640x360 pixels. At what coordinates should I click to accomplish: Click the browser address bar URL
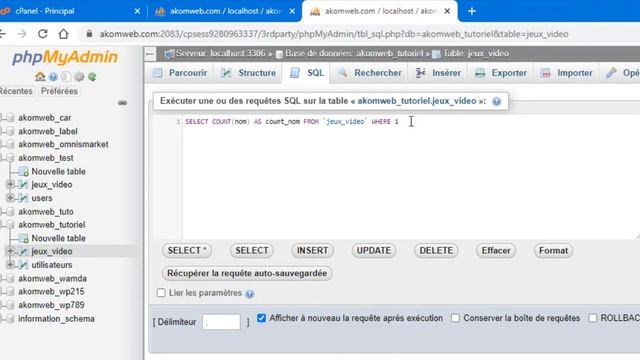[x=334, y=34]
